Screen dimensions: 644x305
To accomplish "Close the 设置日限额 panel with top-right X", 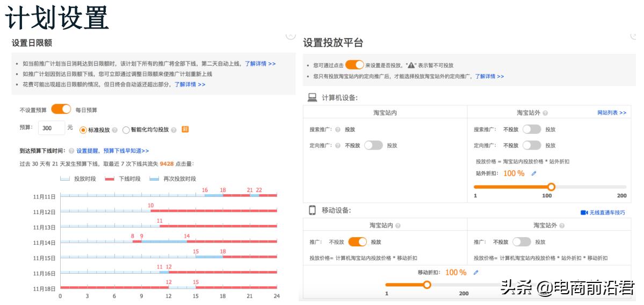I will coord(291,36).
